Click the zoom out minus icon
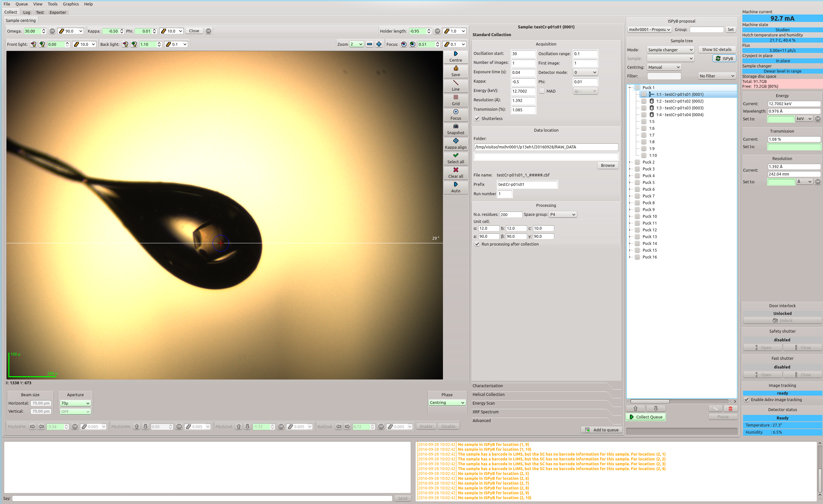 369,44
